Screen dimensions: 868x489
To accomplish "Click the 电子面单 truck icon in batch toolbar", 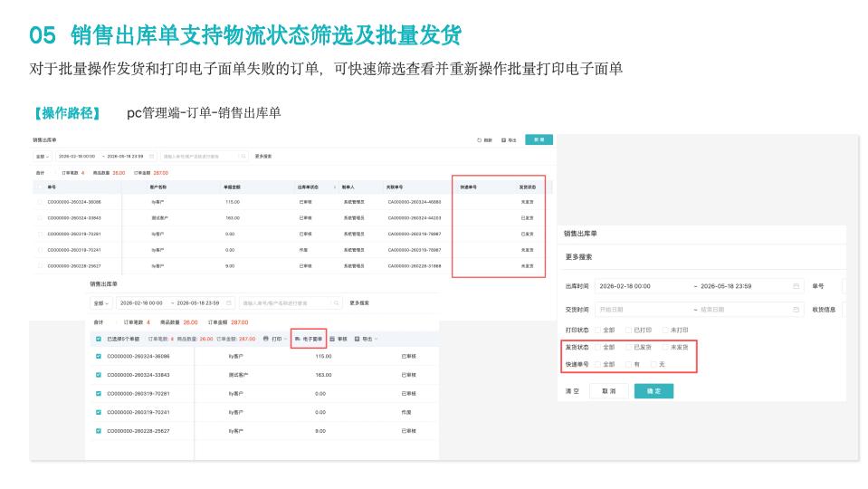I will coord(298,339).
